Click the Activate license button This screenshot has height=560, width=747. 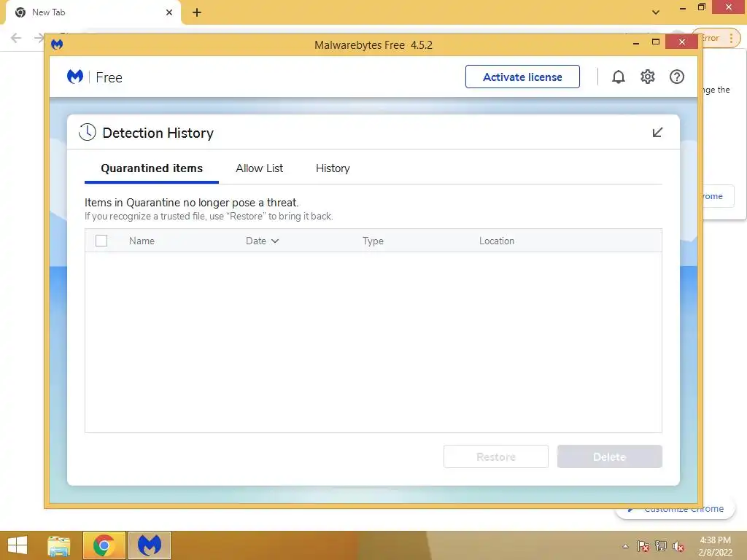click(x=522, y=77)
